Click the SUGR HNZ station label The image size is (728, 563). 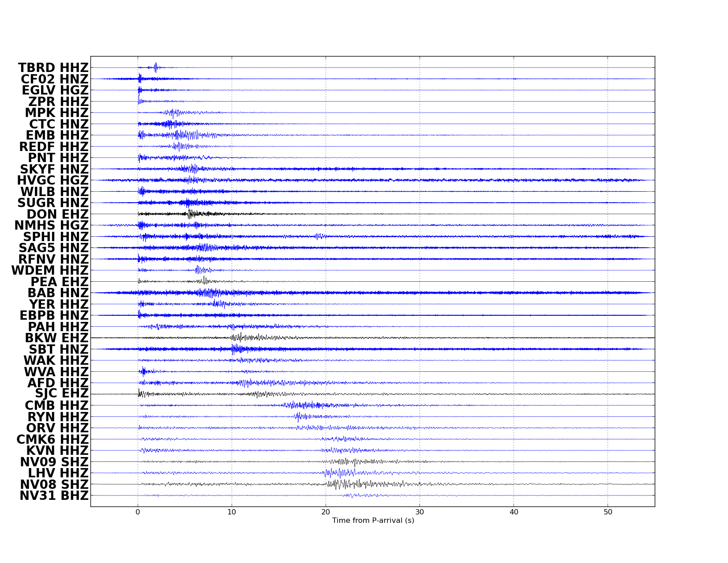click(x=53, y=203)
